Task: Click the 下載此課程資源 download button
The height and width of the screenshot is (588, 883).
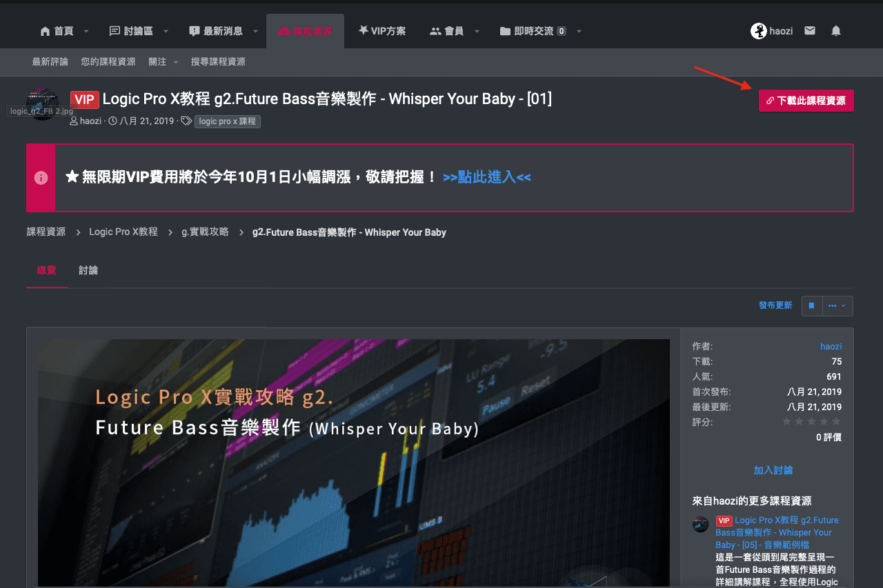Action: tap(806, 101)
